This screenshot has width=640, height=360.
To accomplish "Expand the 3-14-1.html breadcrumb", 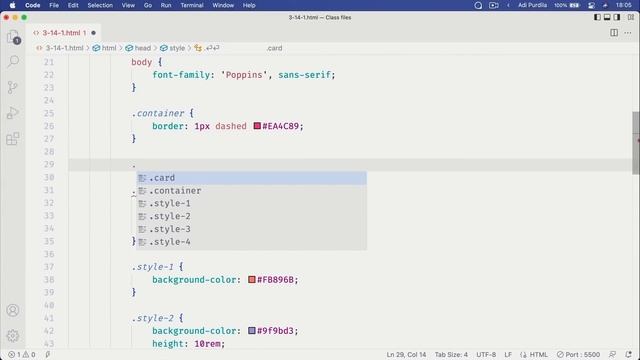I will pyautogui.click(x=60, y=48).
